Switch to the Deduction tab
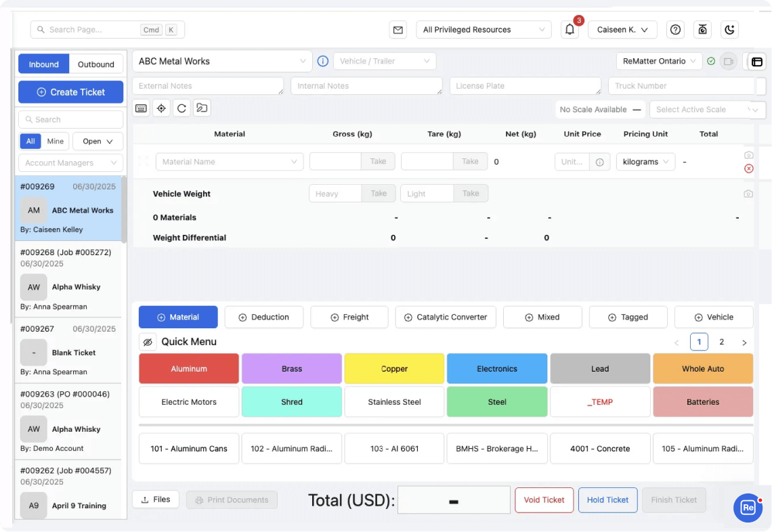Screen dimensions: 772x532 [264, 317]
